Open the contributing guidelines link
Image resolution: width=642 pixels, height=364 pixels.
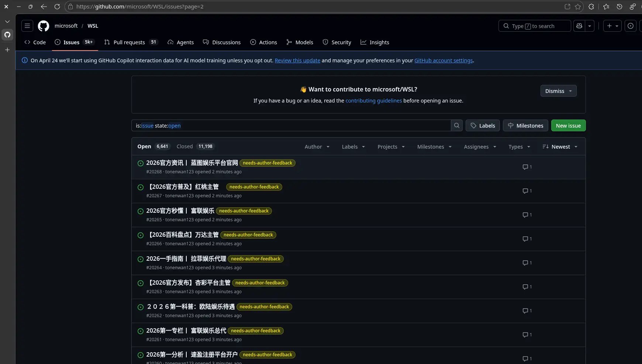click(x=374, y=101)
